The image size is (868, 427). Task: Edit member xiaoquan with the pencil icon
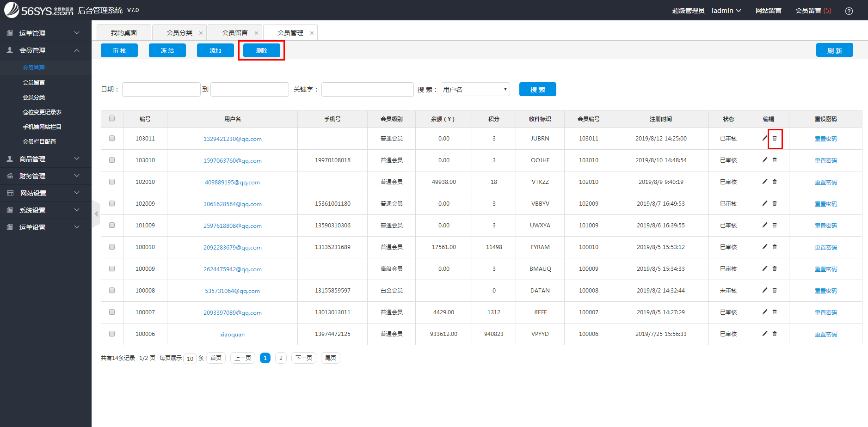(x=764, y=334)
